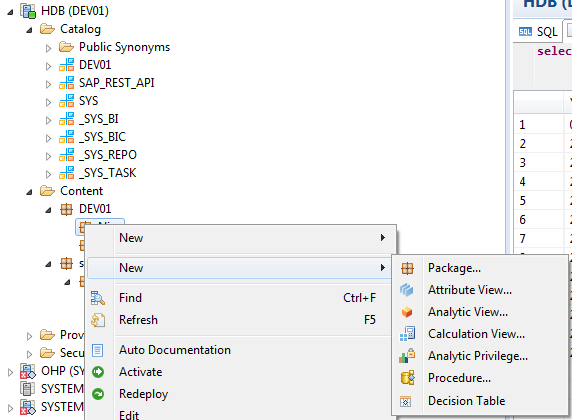Viewport: 572px width, 420px height.
Task: Click the DEV01 schema icon under Catalog
Action: pos(66,65)
